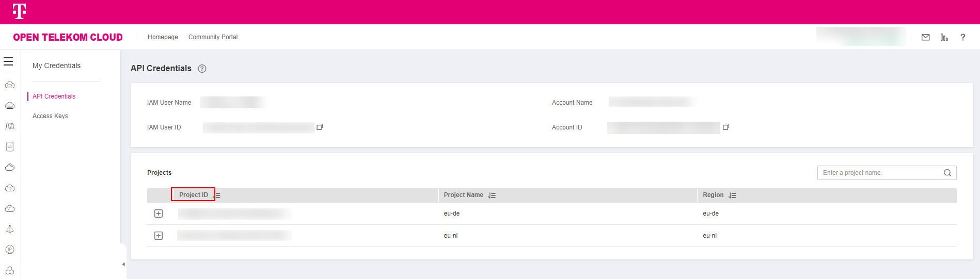Open the Community Portal link
Screen dimensions: 980x279
point(213,37)
